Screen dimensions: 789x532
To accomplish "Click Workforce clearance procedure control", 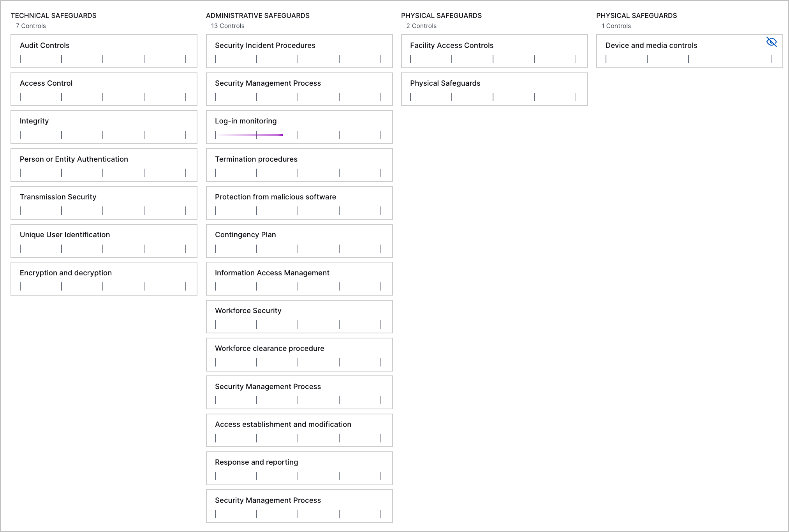I will [x=299, y=354].
